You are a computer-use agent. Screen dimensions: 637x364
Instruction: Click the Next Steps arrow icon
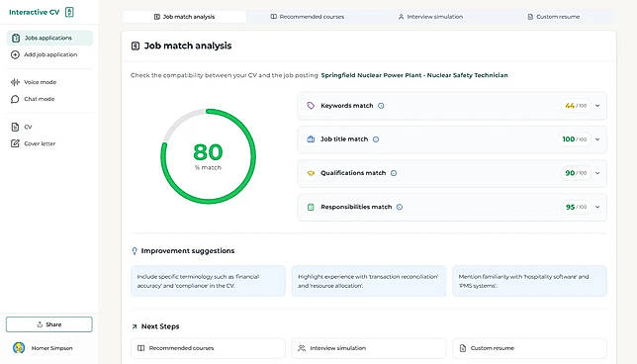coord(135,326)
